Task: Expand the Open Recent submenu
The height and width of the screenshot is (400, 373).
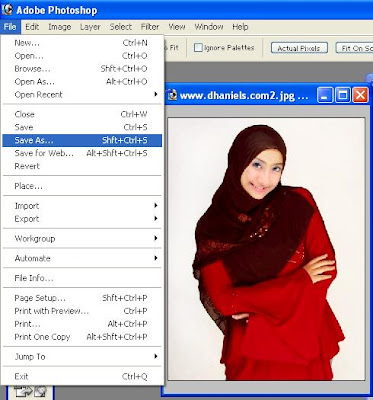Action: click(x=82, y=95)
